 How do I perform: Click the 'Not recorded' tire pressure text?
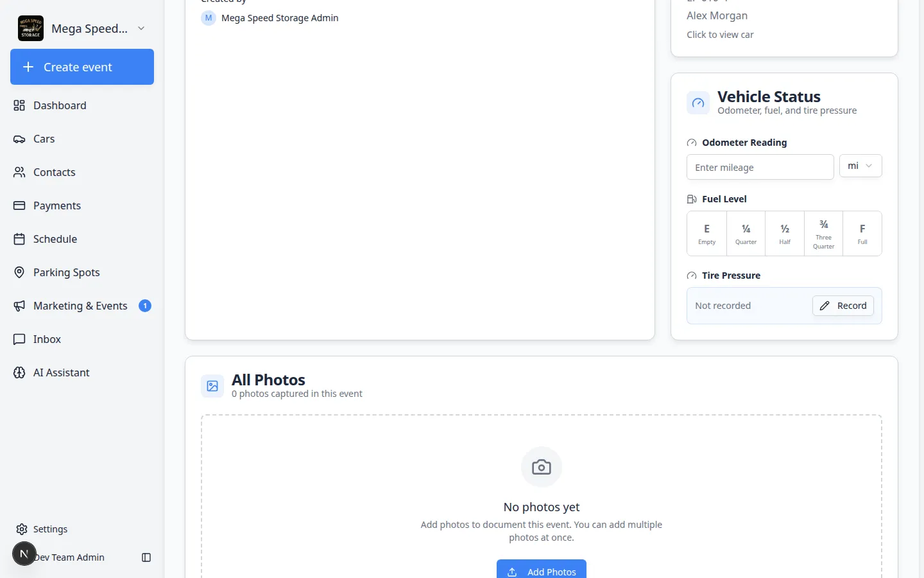pyautogui.click(x=723, y=306)
